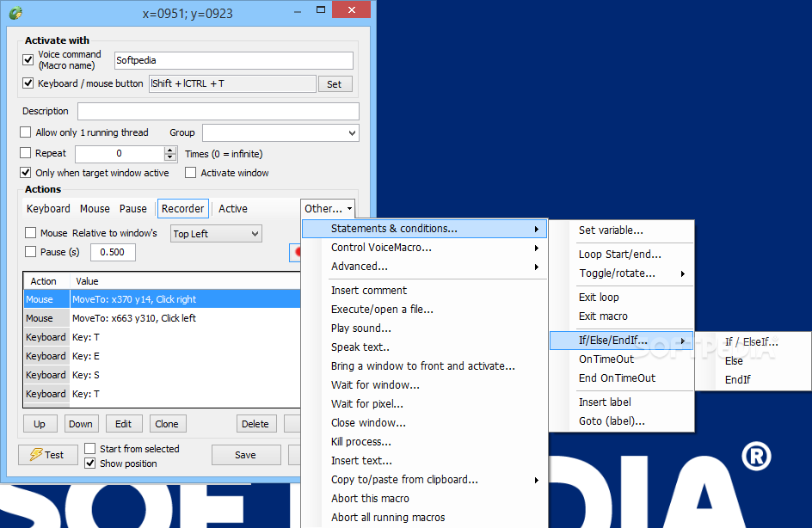Screen dimensions: 812x528
Task: Choose Insert label menu item
Action: [621, 402]
